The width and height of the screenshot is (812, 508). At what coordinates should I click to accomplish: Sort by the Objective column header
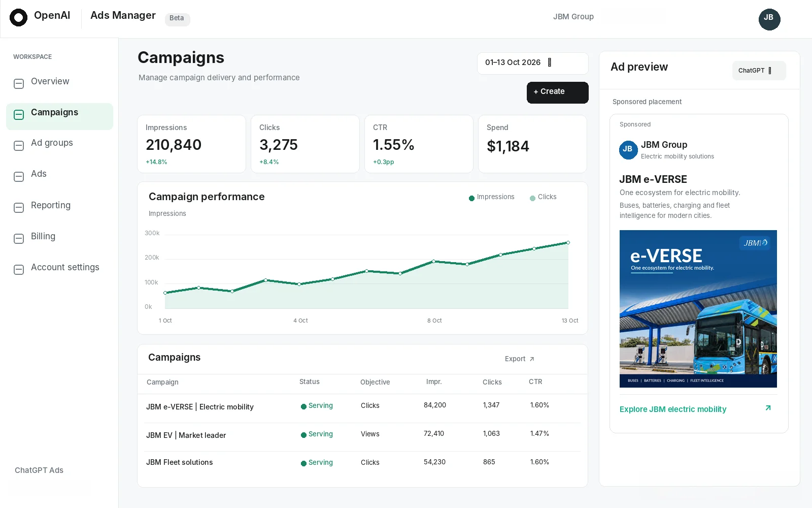pyautogui.click(x=375, y=382)
